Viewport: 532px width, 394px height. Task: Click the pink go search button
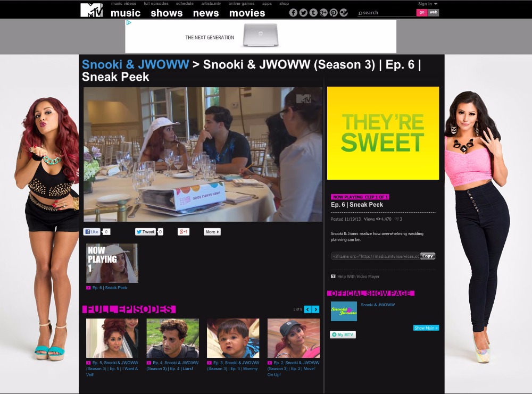[x=422, y=13]
